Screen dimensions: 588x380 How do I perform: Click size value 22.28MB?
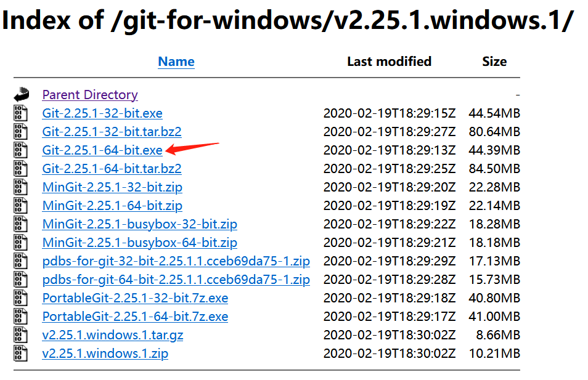point(494,187)
